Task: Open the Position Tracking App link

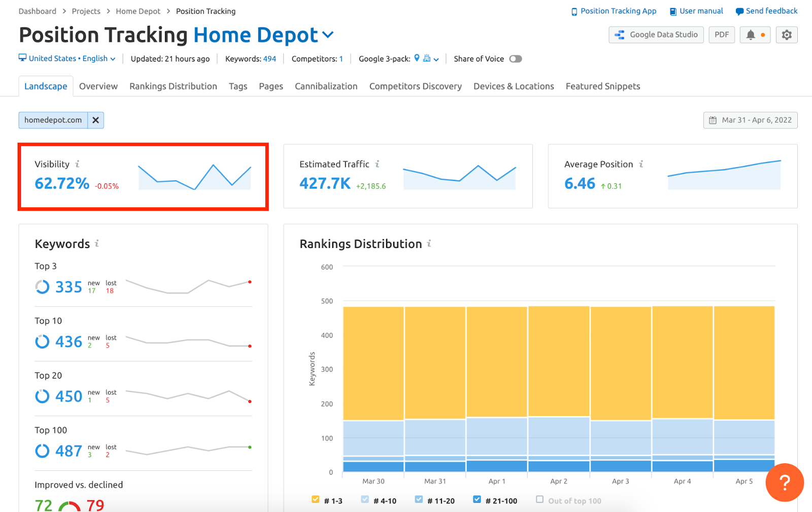Action: click(x=618, y=11)
